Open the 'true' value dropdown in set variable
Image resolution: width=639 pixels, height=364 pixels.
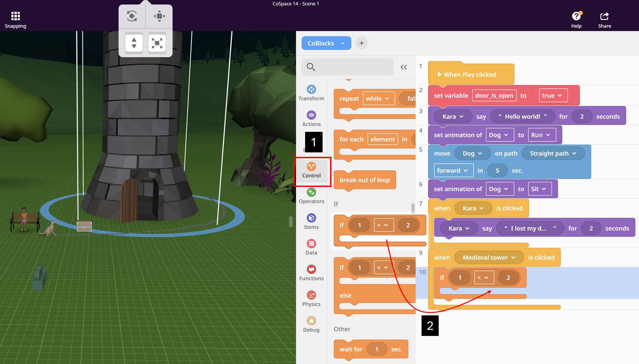coord(553,96)
